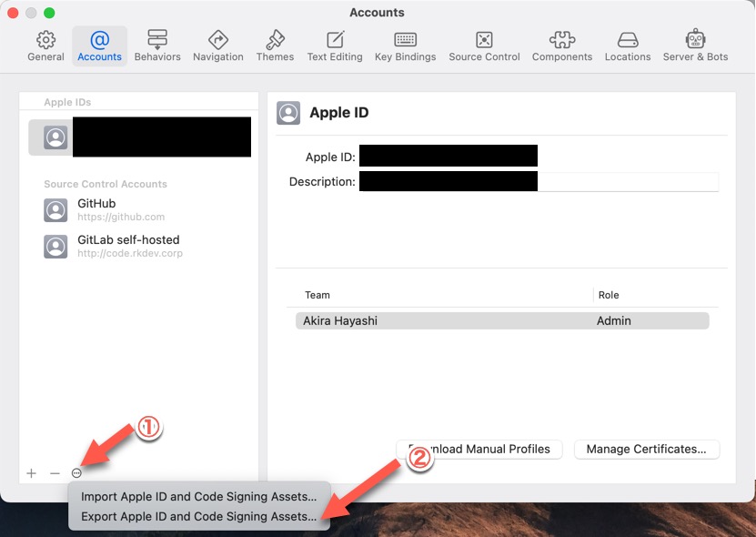Viewport: 756px width, 537px height.
Task: Show Locations preferences
Action: coord(628,46)
